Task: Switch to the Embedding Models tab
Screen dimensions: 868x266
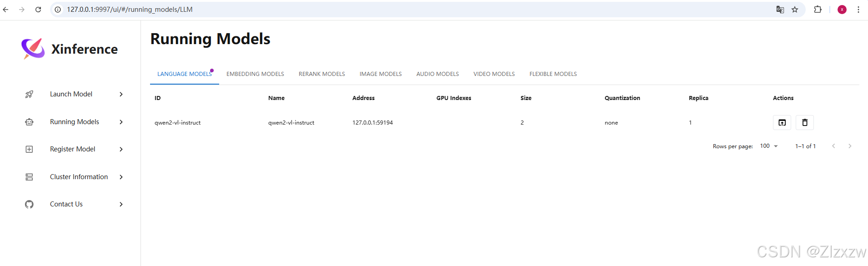Action: [255, 74]
